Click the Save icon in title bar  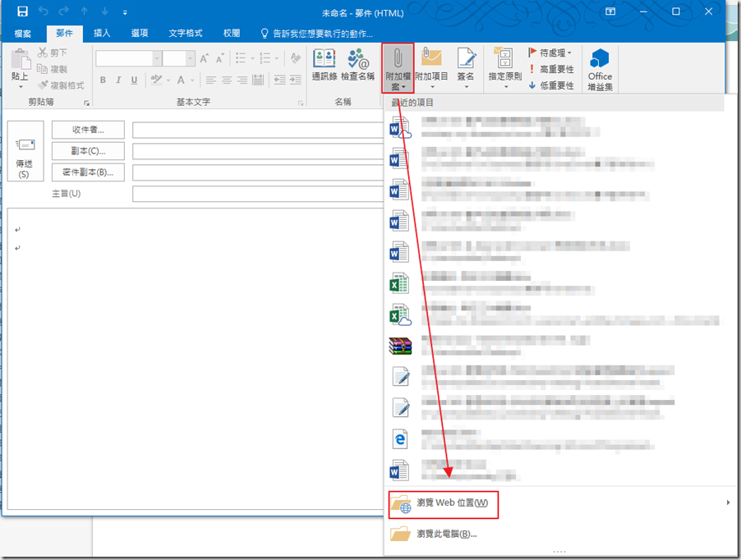pyautogui.click(x=22, y=12)
